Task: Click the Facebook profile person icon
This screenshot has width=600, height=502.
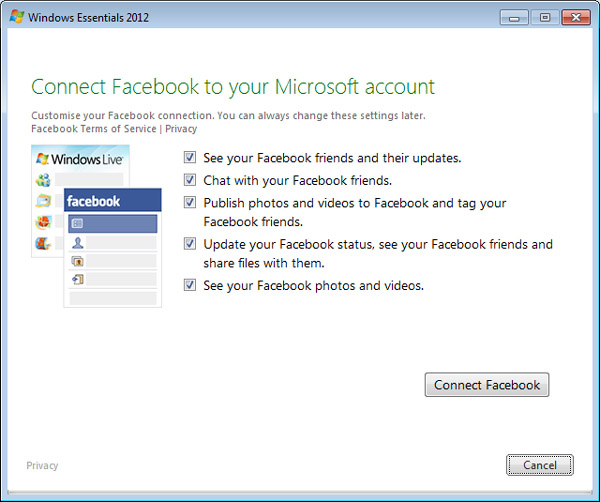Action: coord(78,243)
